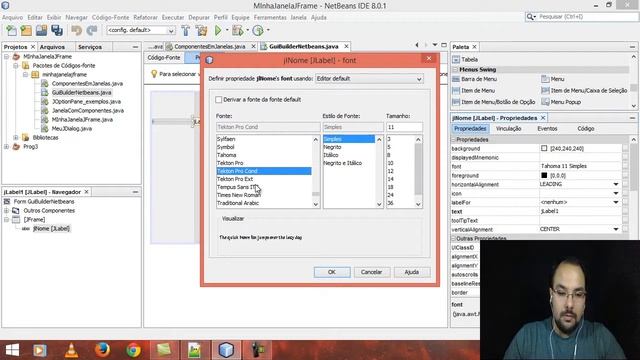
Task: Select Itálico font style
Action: tap(331, 155)
